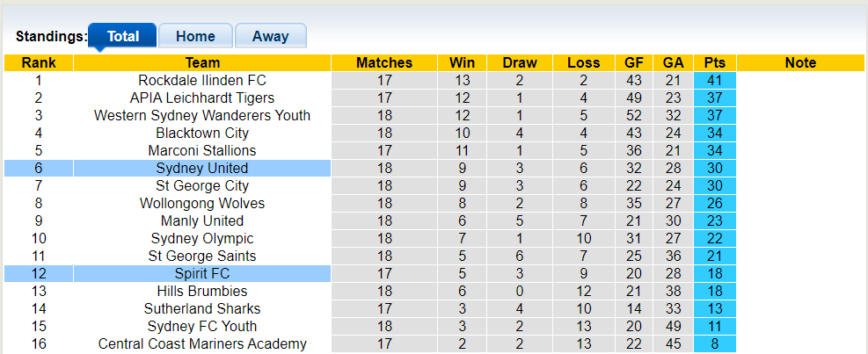The height and width of the screenshot is (354, 868).
Task: Open Hills Brumbies team link
Action: pos(202,291)
